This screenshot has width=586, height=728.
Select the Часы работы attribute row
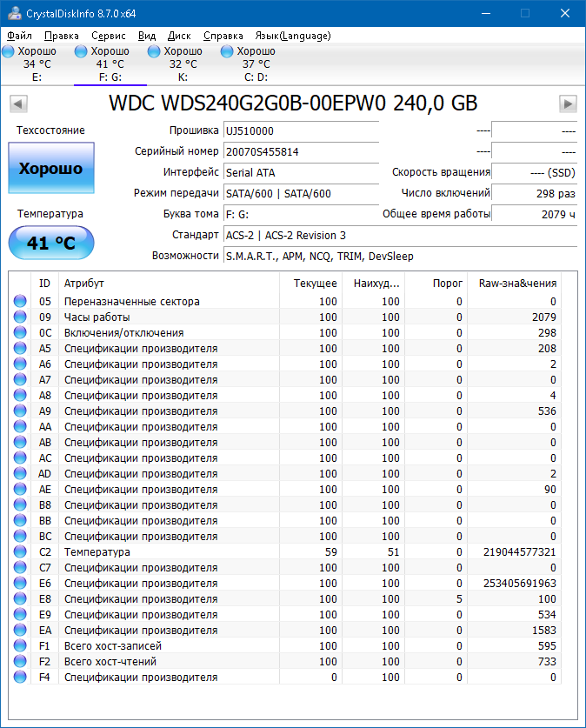tap(96, 317)
